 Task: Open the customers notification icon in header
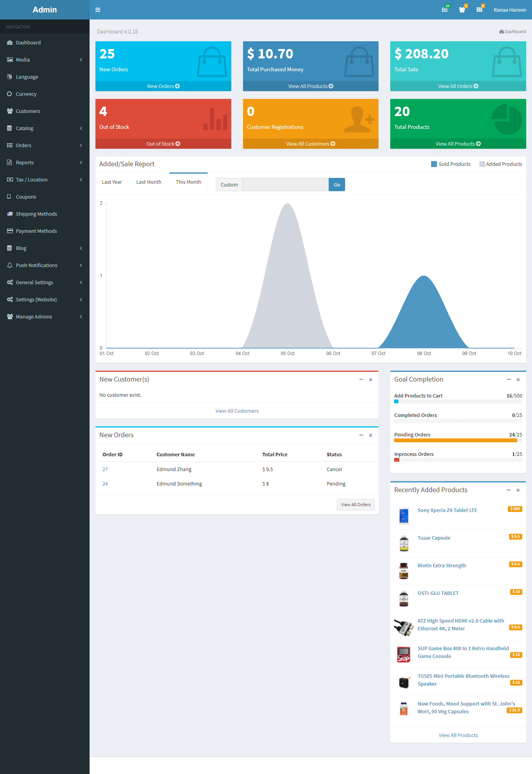(462, 10)
